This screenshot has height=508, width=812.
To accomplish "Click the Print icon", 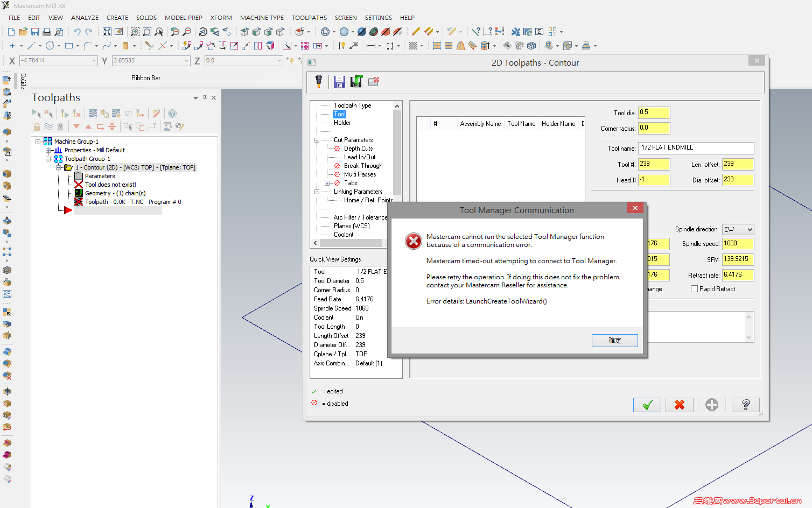I will pyautogui.click(x=47, y=32).
